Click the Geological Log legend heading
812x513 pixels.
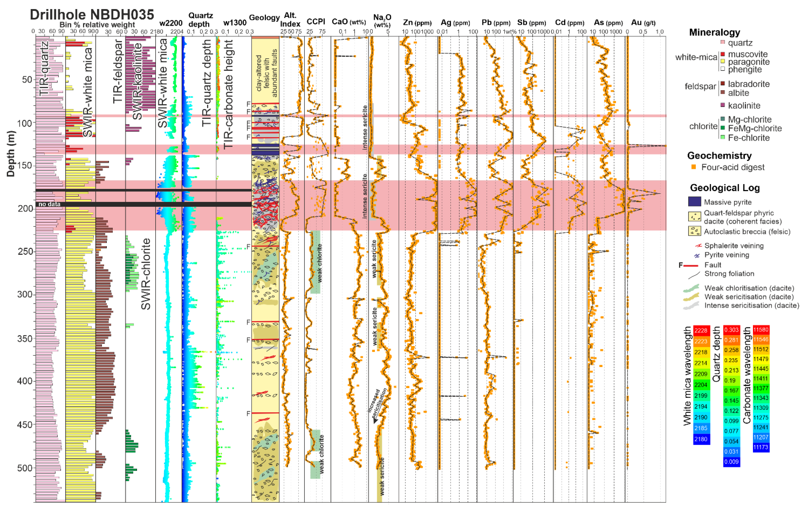(x=725, y=188)
